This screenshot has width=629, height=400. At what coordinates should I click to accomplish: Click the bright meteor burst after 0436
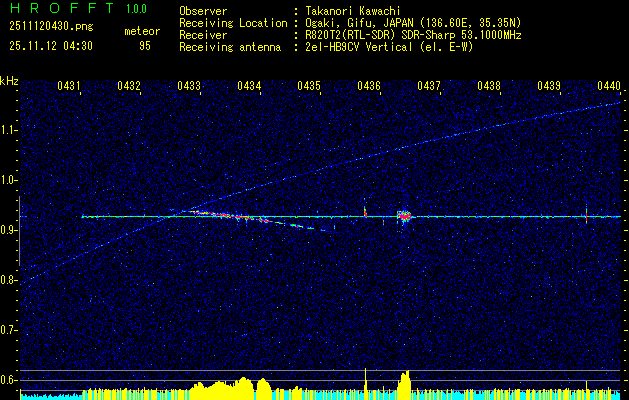pyautogui.click(x=404, y=217)
